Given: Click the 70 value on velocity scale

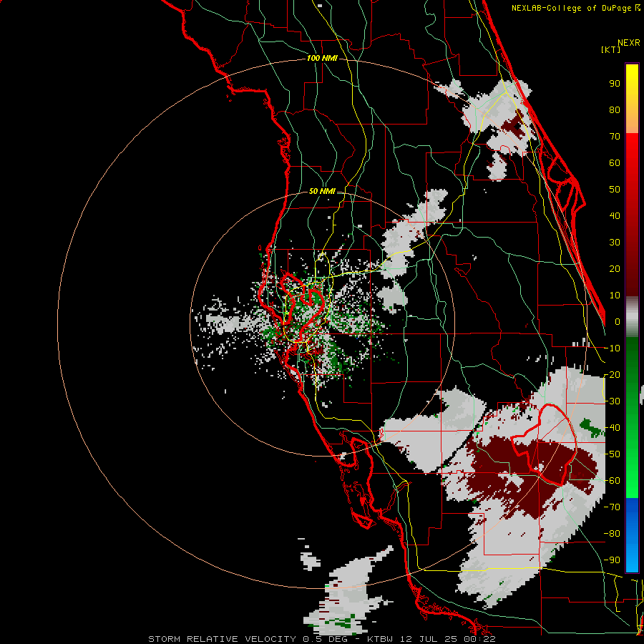Looking at the screenshot, I should click(x=615, y=137).
